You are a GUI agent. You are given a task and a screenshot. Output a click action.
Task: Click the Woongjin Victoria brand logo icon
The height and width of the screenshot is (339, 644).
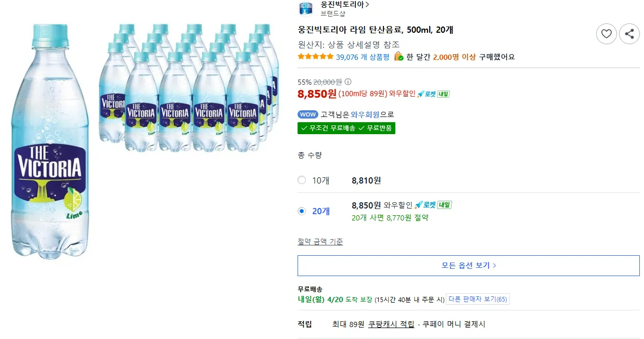pos(306,8)
